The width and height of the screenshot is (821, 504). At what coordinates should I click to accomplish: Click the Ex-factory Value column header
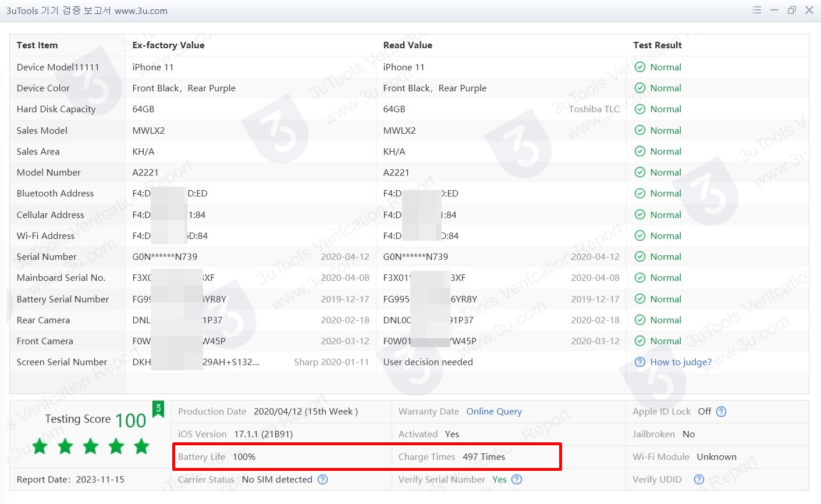(x=169, y=45)
